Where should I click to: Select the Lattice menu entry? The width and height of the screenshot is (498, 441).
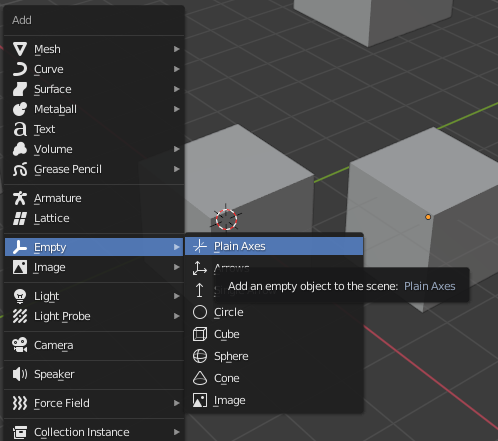click(x=94, y=218)
